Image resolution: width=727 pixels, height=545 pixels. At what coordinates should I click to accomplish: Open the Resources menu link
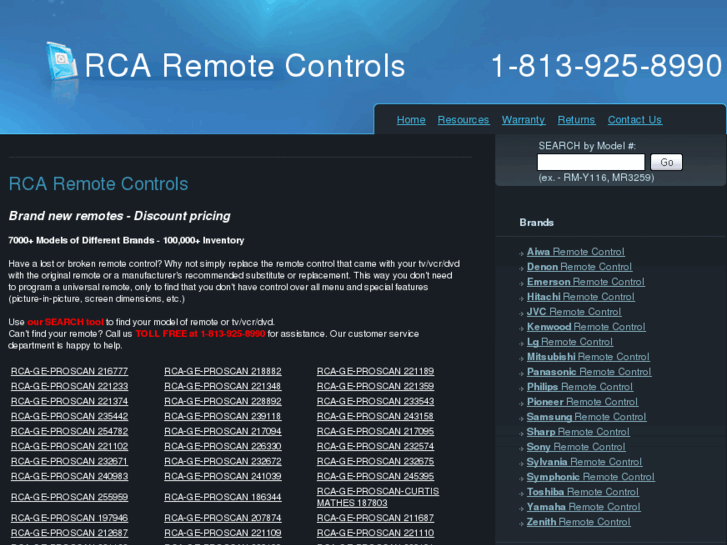pos(463,120)
